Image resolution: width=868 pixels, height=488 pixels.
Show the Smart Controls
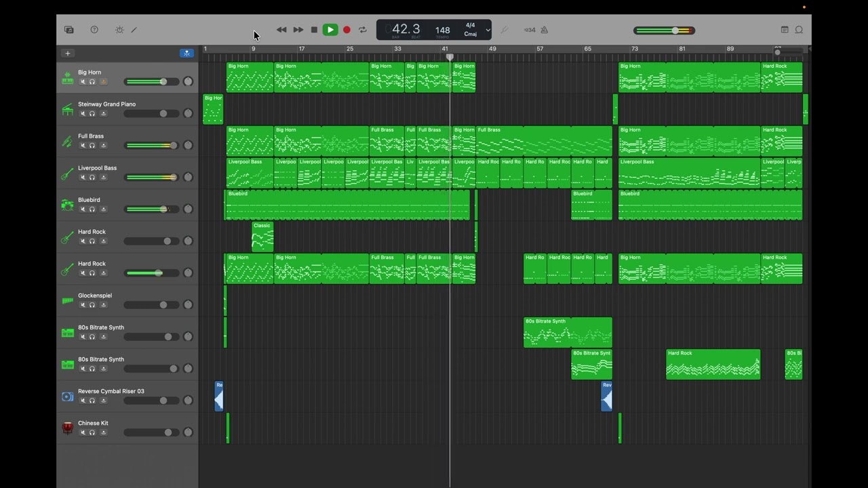pos(119,30)
